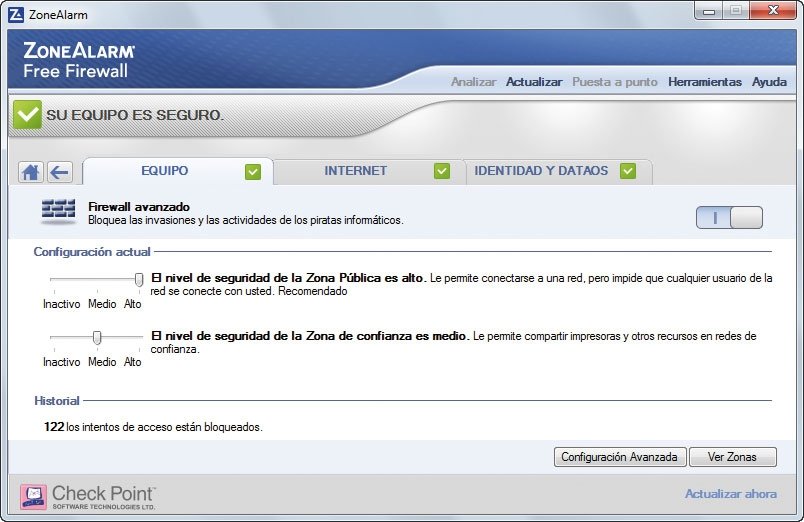The image size is (804, 522).
Task: Switch to the EQUIPO tab
Action: 178,171
